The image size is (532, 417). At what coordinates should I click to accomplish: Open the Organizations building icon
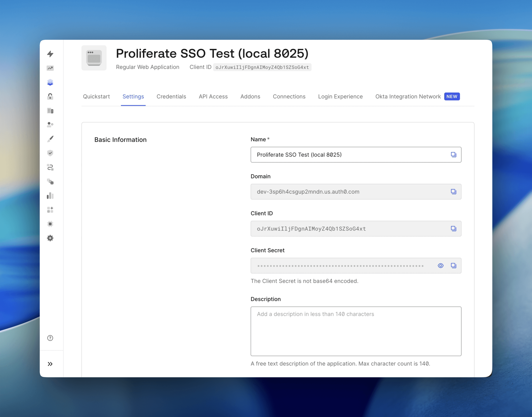[x=50, y=111]
